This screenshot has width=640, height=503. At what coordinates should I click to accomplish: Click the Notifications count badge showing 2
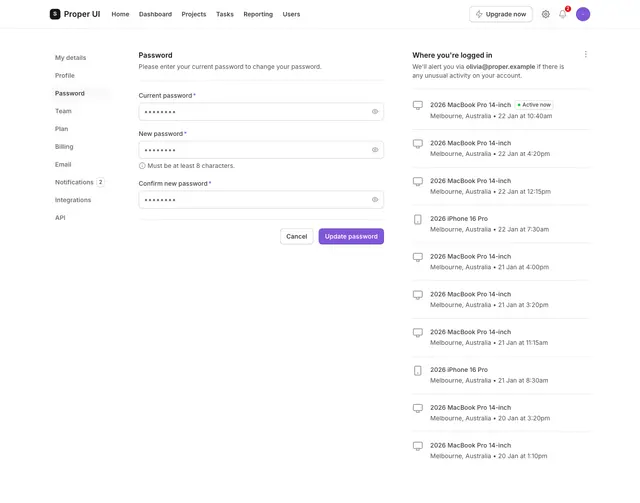click(x=100, y=182)
